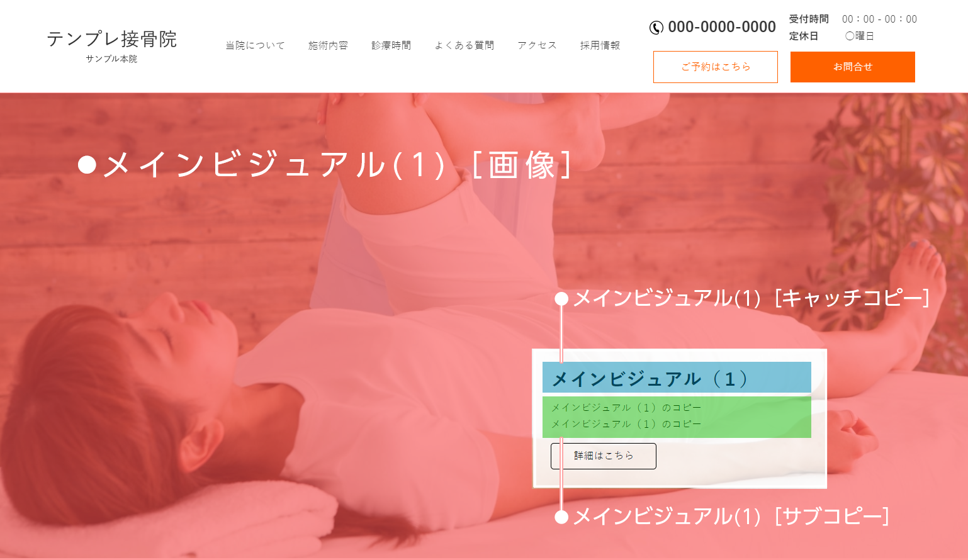Screen dimensions: 968x560
Task: Go to the 診療時間 page
Action: click(x=391, y=45)
